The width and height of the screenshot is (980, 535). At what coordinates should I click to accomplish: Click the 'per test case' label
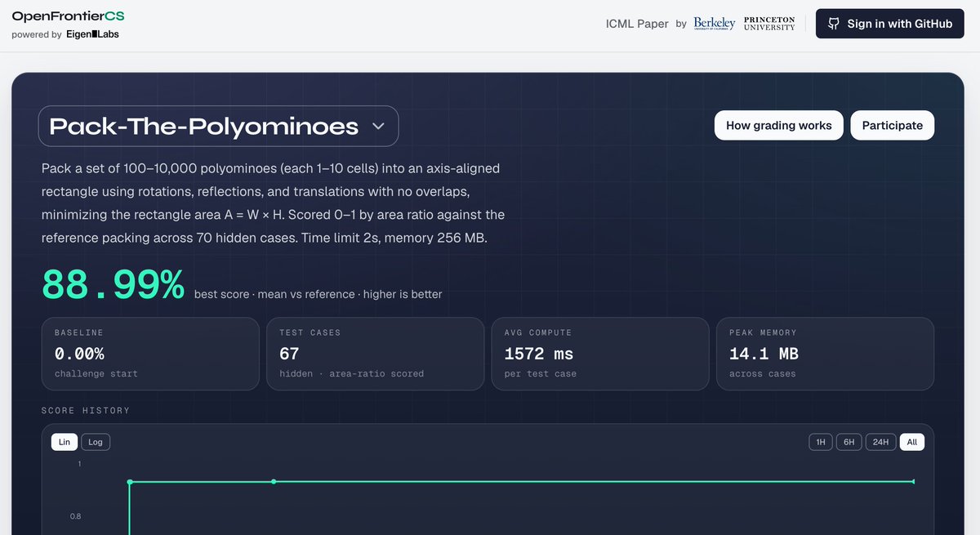tap(541, 373)
